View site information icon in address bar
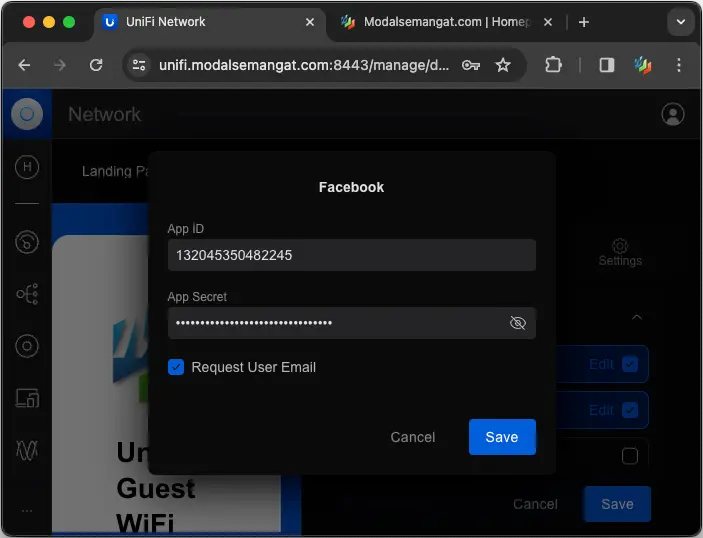This screenshot has height=538, width=703. pyautogui.click(x=139, y=65)
